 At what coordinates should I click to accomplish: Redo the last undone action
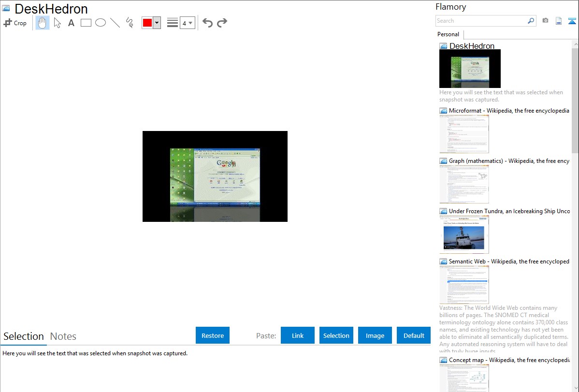(x=222, y=23)
